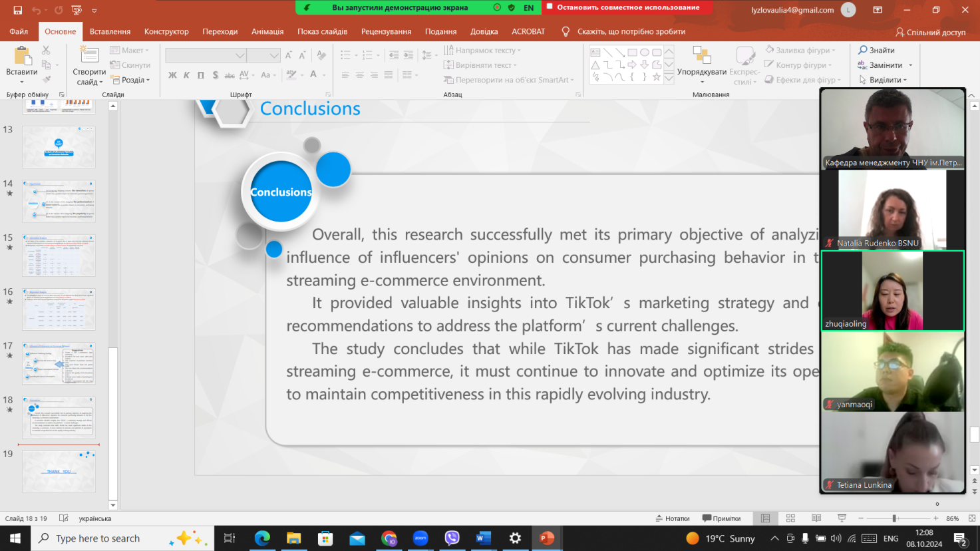Open the Файл menu tab
Image resolution: width=980 pixels, height=551 pixels.
pyautogui.click(x=19, y=31)
